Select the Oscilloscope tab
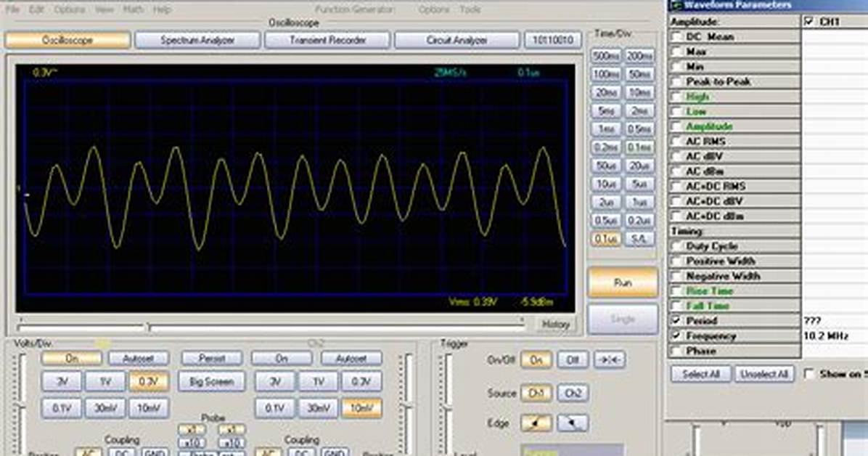 67,40
